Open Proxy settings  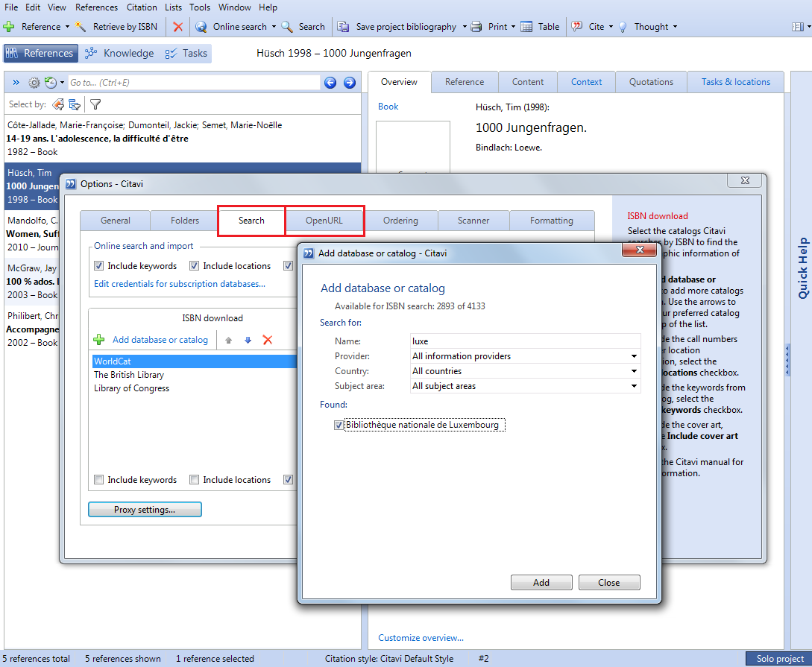coord(145,510)
